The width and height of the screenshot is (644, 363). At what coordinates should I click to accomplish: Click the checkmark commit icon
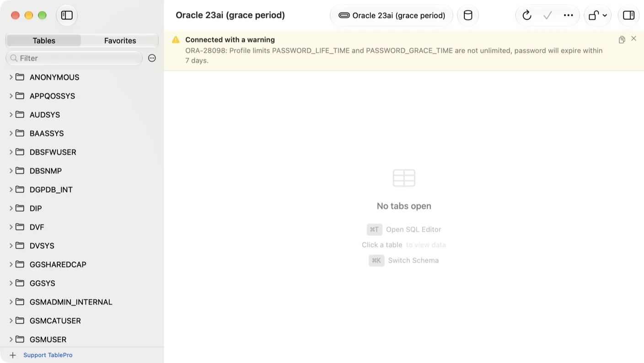tap(547, 15)
